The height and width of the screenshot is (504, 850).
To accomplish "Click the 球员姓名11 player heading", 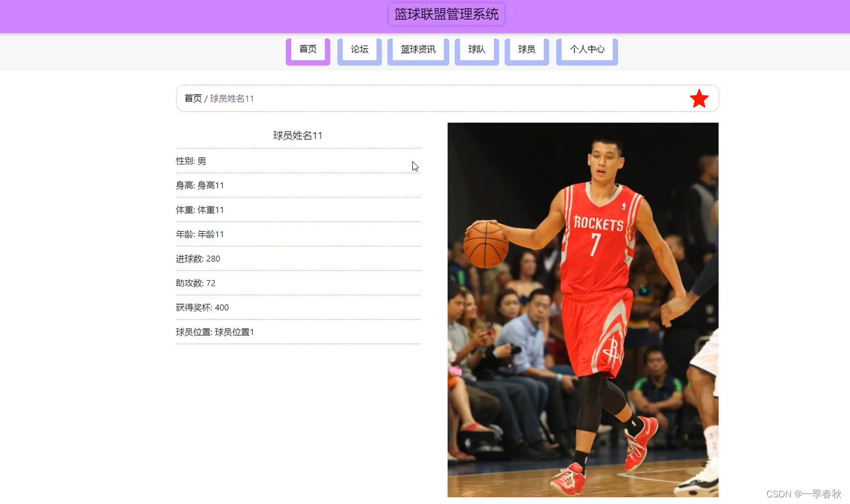I will click(298, 135).
